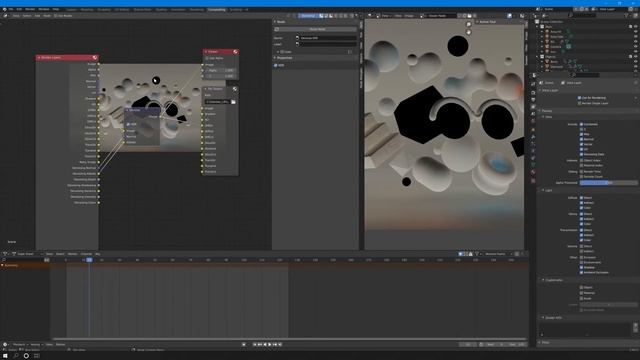Click the node Label field
The height and width of the screenshot is (360, 640).
pos(327,44)
